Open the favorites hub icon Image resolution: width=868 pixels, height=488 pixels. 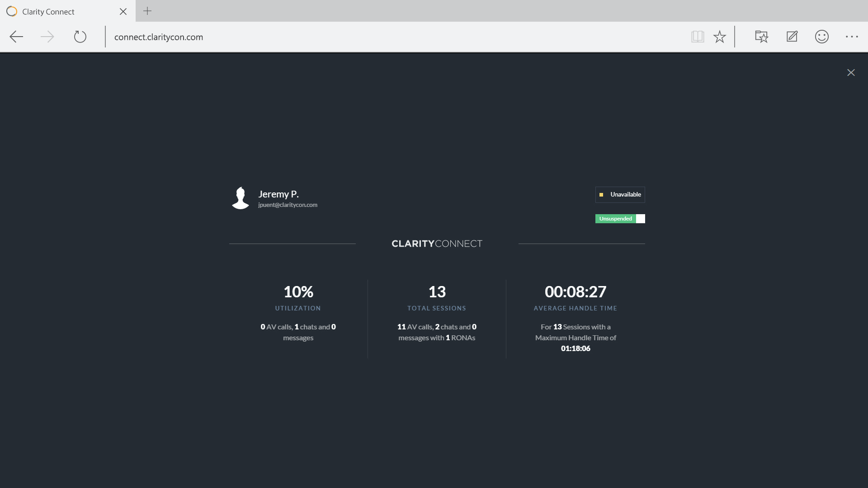(761, 37)
